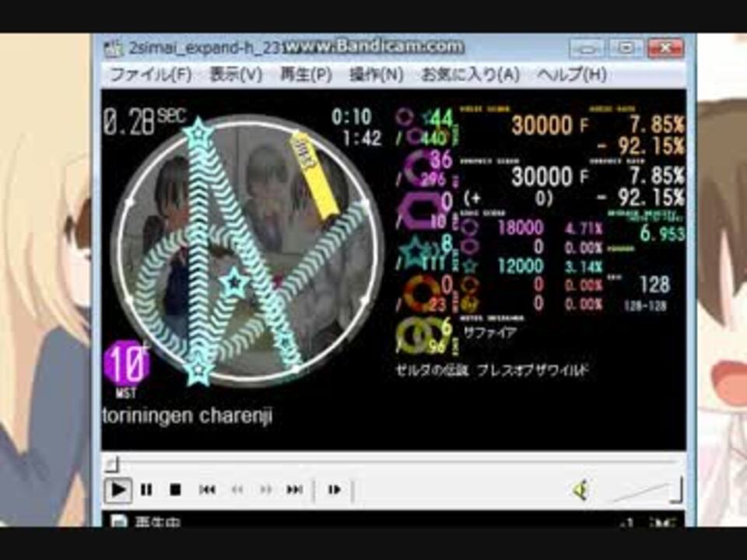Screen dimensions: 747x560
Task: Click the '1:42' duration text in video
Action: pos(362,138)
